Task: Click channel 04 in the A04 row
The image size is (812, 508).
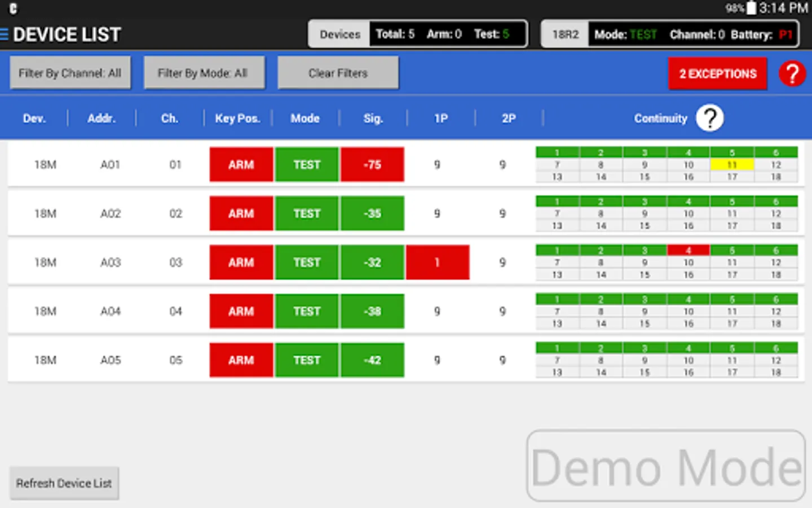Action: coord(176,311)
